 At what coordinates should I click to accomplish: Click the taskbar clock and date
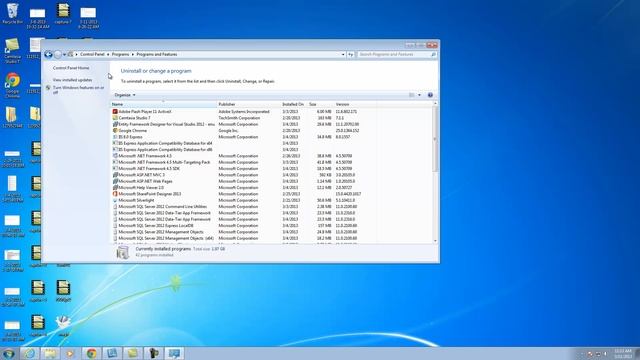[x=623, y=353]
